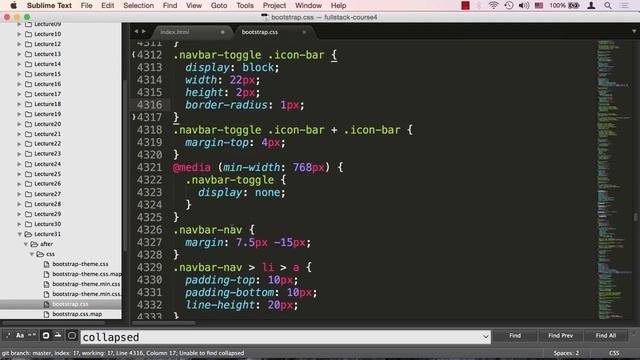Open the Tools menu
640x360 pixels.
[245, 5]
